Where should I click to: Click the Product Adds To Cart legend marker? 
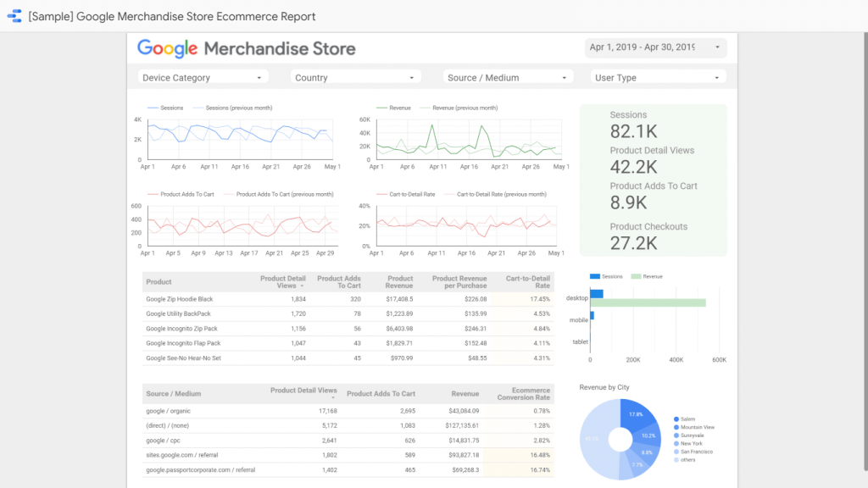153,194
